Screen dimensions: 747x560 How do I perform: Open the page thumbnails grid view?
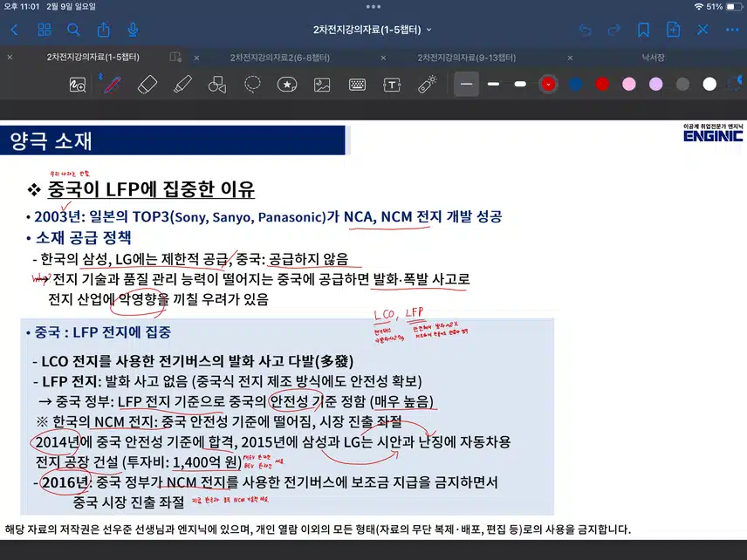click(45, 30)
